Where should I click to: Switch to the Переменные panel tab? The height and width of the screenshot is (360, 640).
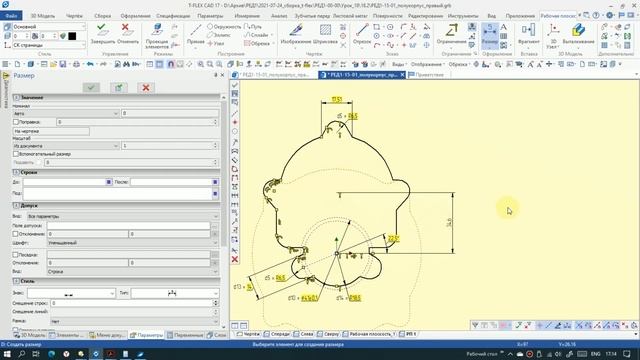tap(185, 335)
